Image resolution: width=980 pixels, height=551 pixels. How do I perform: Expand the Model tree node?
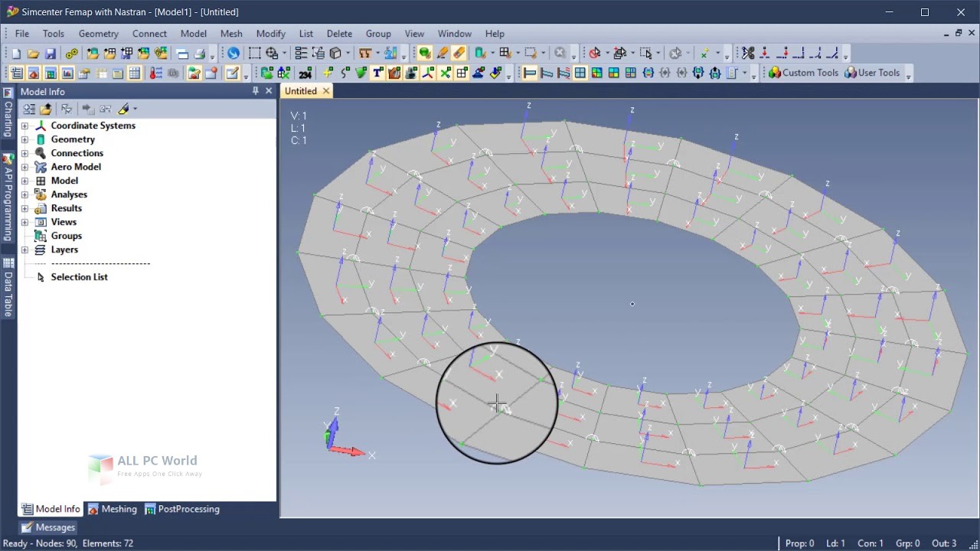pyautogui.click(x=24, y=181)
